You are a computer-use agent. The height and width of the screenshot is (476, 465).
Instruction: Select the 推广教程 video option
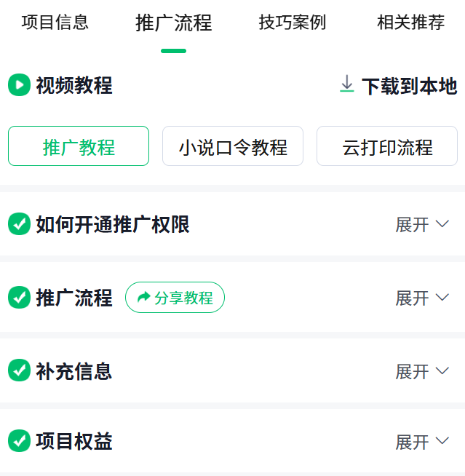click(79, 146)
